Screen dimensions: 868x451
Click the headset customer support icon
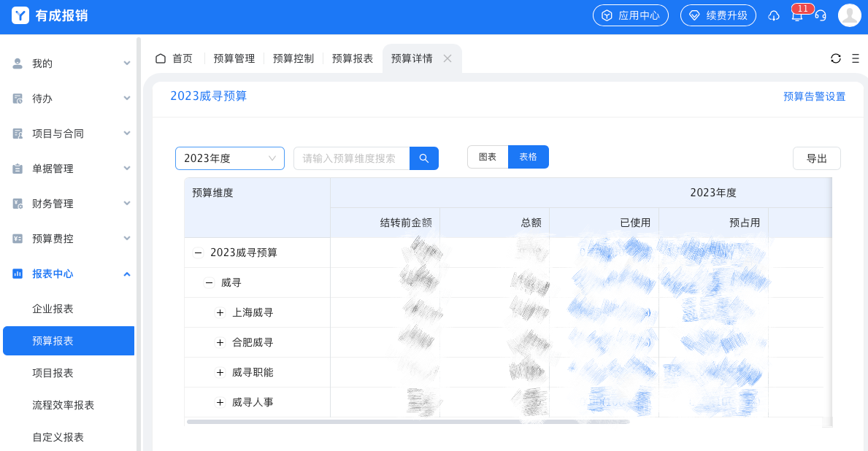(823, 15)
